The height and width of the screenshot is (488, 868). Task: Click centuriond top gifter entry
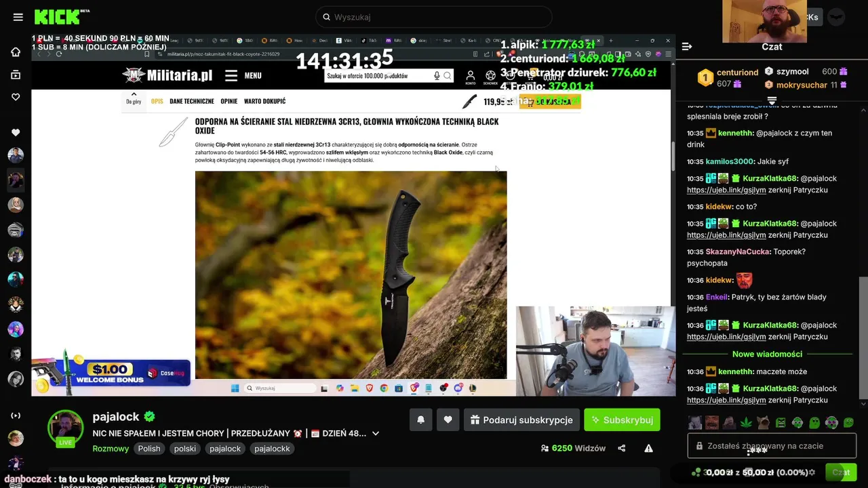pyautogui.click(x=728, y=77)
